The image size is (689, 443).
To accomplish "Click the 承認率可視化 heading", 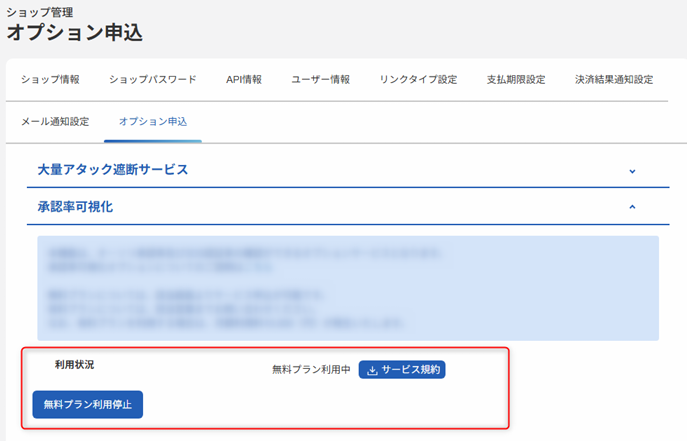I will 75,207.
